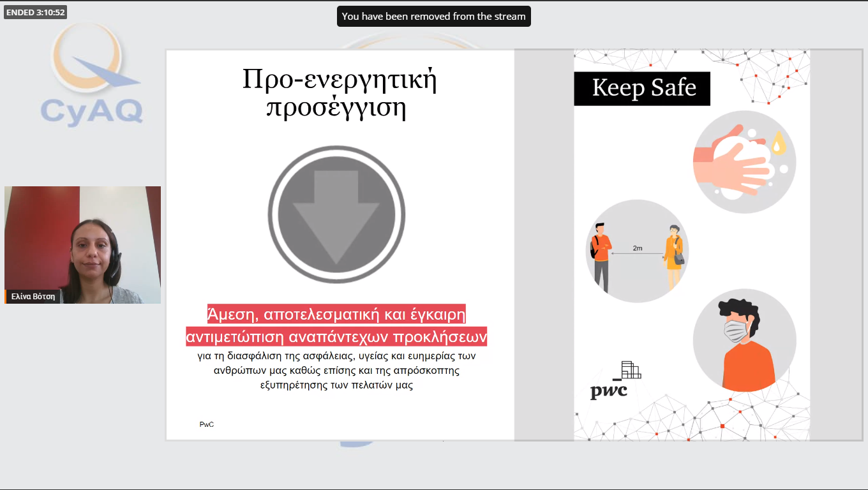Click the name label Ελίνα Βότση
The height and width of the screenshot is (490, 868).
tap(33, 297)
